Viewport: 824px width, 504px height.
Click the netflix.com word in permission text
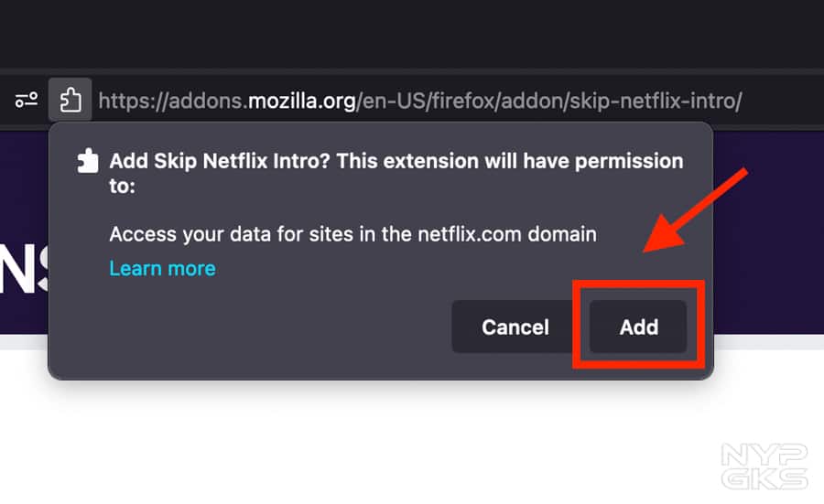pos(467,234)
